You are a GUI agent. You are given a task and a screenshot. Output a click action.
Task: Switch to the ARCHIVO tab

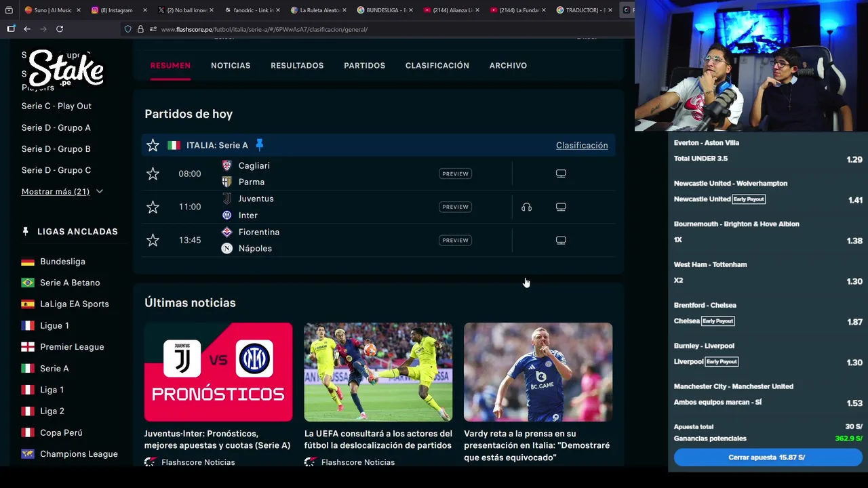[x=508, y=66]
